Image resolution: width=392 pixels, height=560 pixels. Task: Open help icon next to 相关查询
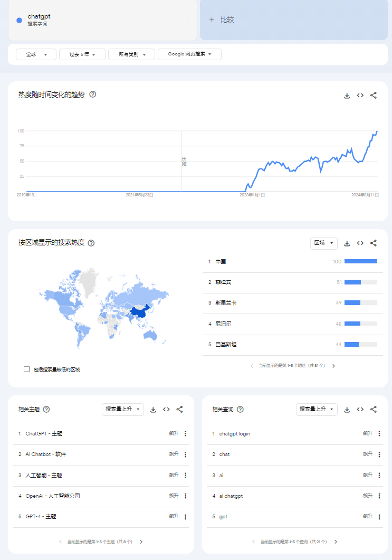(240, 409)
